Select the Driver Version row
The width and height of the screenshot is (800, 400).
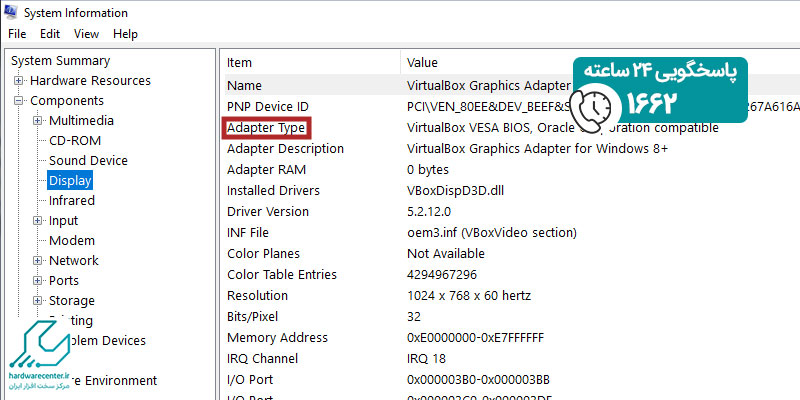point(512,211)
